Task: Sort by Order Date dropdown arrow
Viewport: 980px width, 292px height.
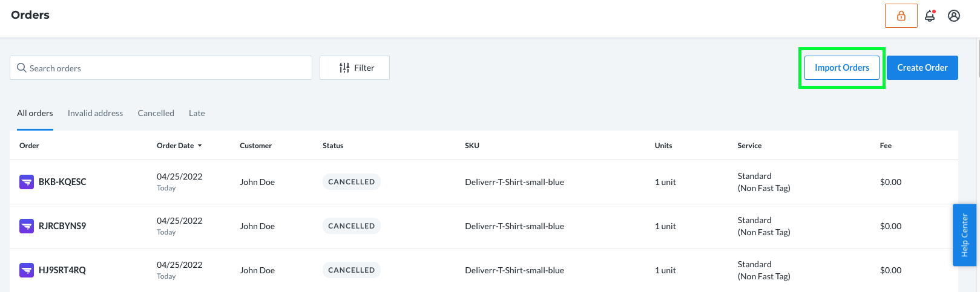Action: pyautogui.click(x=200, y=146)
